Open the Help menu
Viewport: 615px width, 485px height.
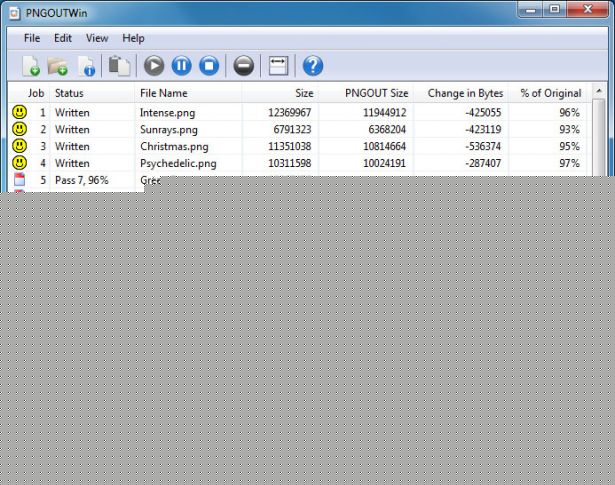(x=133, y=38)
